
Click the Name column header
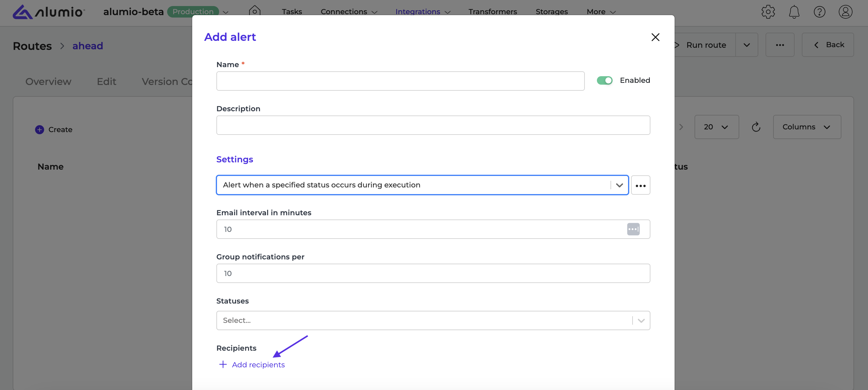(x=50, y=167)
